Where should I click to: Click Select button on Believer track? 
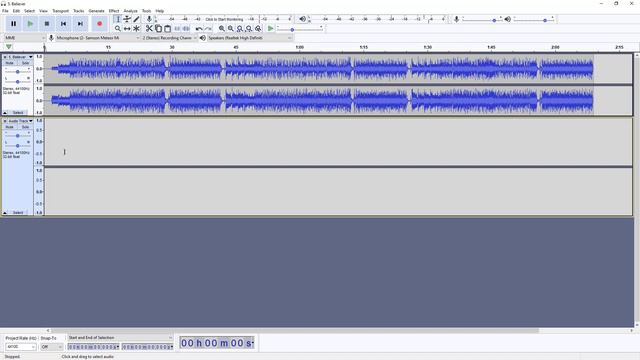18,112
